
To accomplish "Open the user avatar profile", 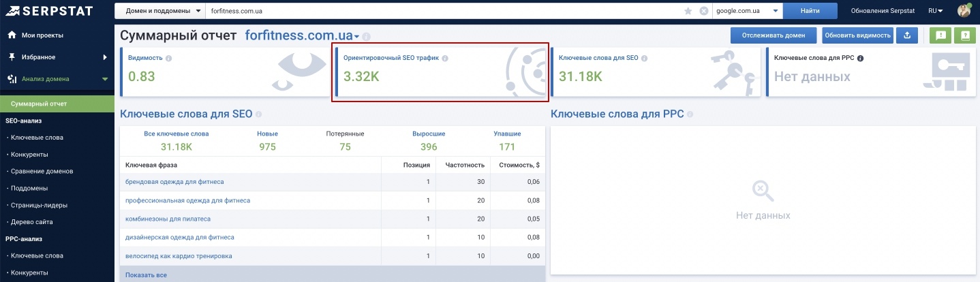I will 964,10.
